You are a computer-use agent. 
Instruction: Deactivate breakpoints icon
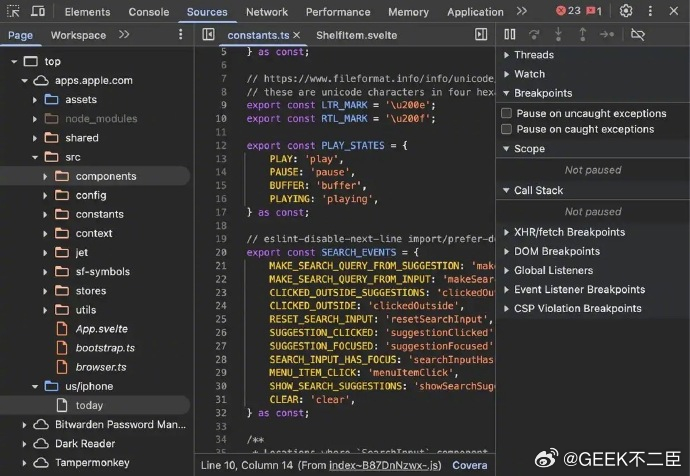point(638,34)
